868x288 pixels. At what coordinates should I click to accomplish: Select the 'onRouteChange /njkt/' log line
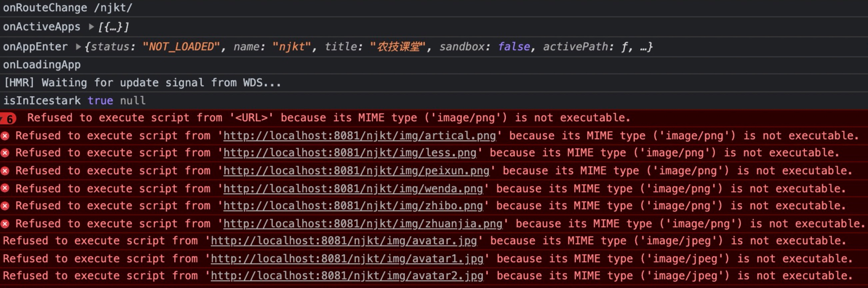(68, 8)
